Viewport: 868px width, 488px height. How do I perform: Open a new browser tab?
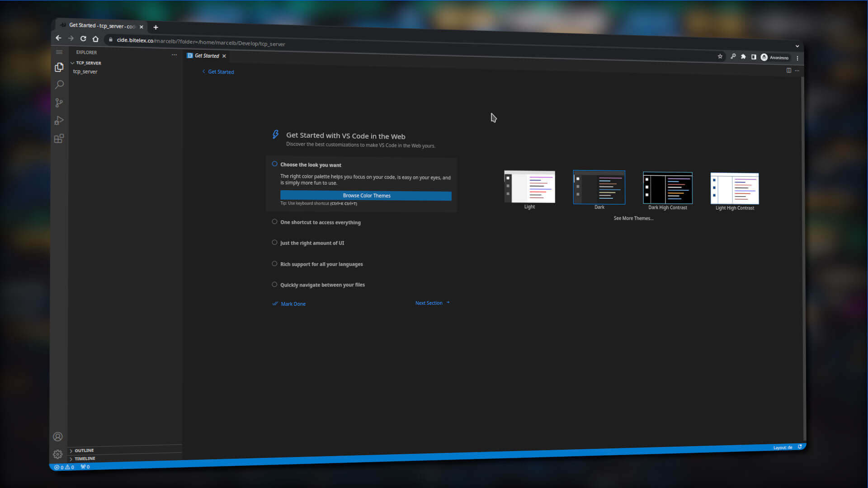pyautogui.click(x=156, y=28)
